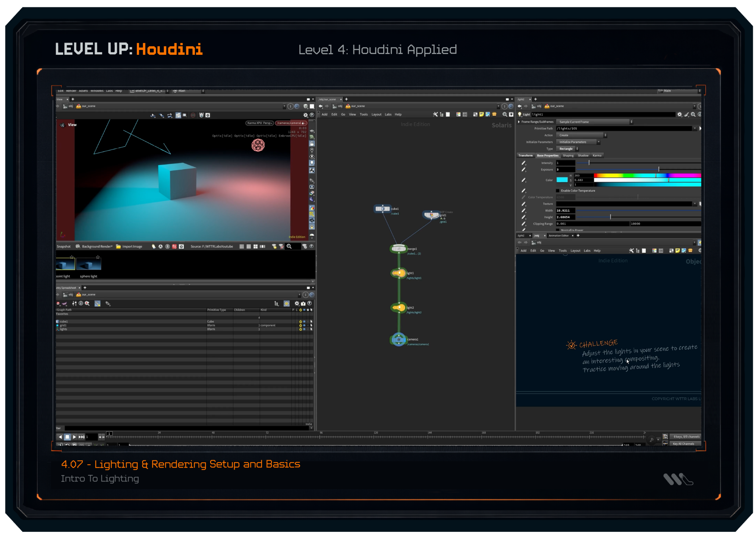756x537 pixels.
Task: Click the cube1 node icon
Action: 382,209
